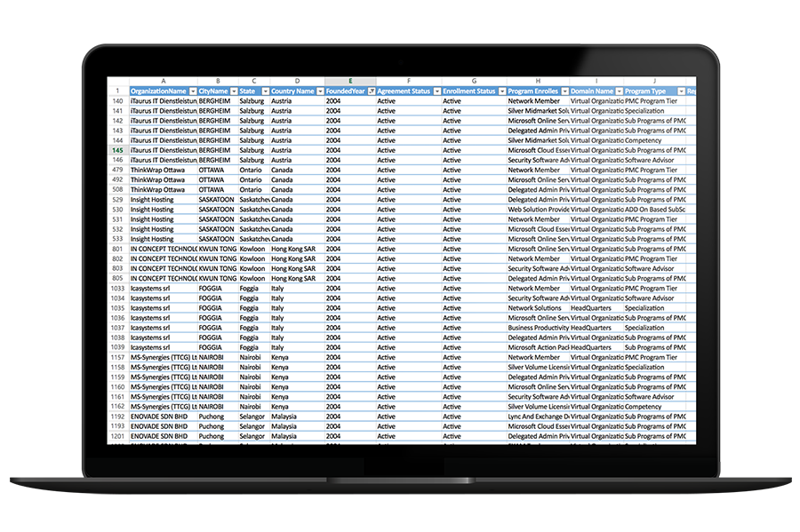800x532 pixels.
Task: Click the Program Type header cell
Action: tap(654, 91)
